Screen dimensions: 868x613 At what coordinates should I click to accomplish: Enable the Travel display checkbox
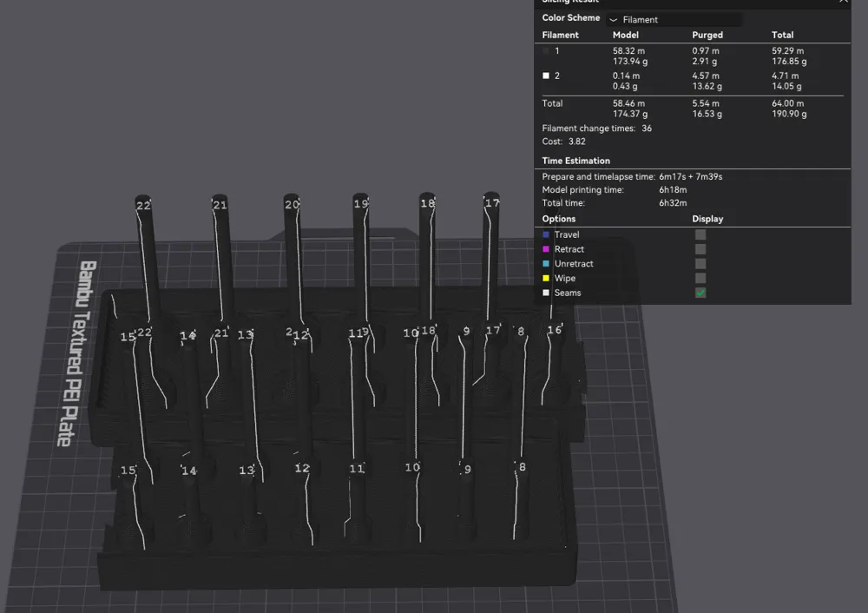700,234
